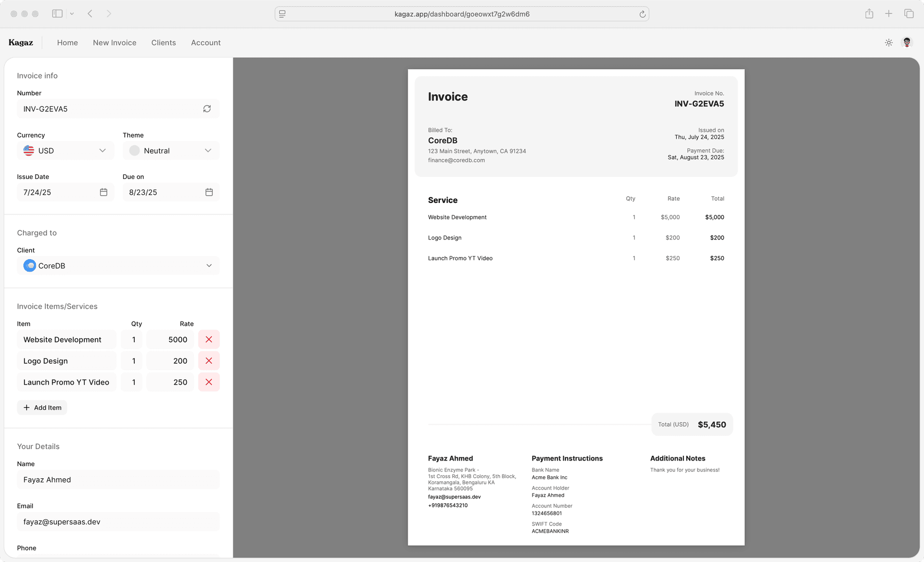Screen dimensions: 924x562
Task: Toggle light/dark mode with the sun icon
Action: [x=889, y=42]
